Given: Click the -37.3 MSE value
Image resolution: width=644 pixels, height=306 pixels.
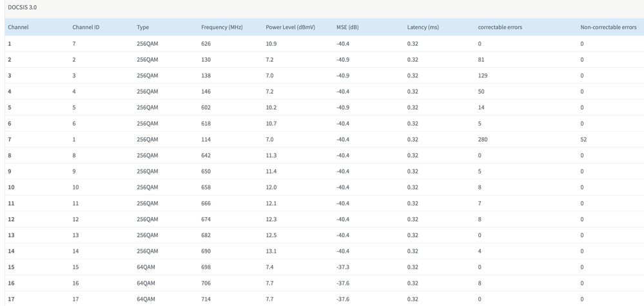Looking at the screenshot, I should click(344, 267).
